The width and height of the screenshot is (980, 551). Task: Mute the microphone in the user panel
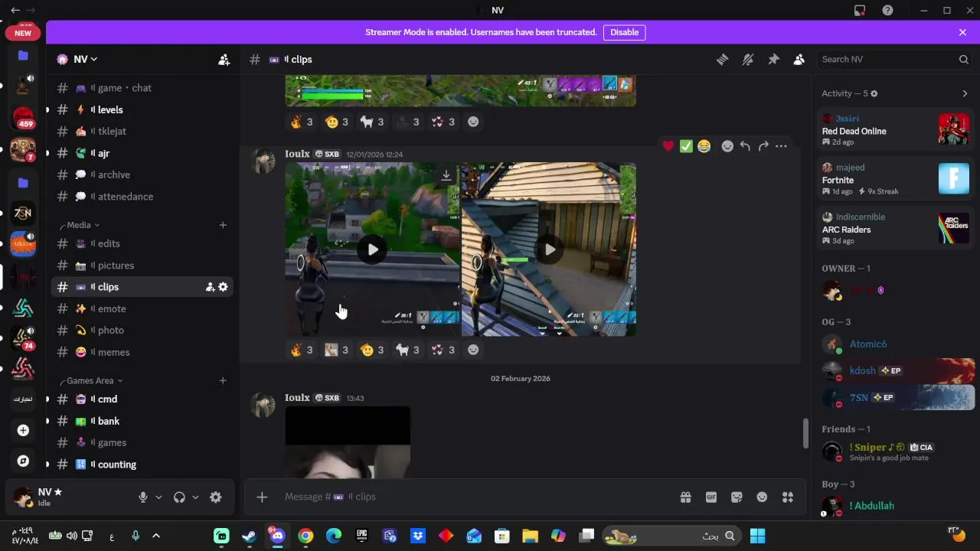pyautogui.click(x=142, y=497)
